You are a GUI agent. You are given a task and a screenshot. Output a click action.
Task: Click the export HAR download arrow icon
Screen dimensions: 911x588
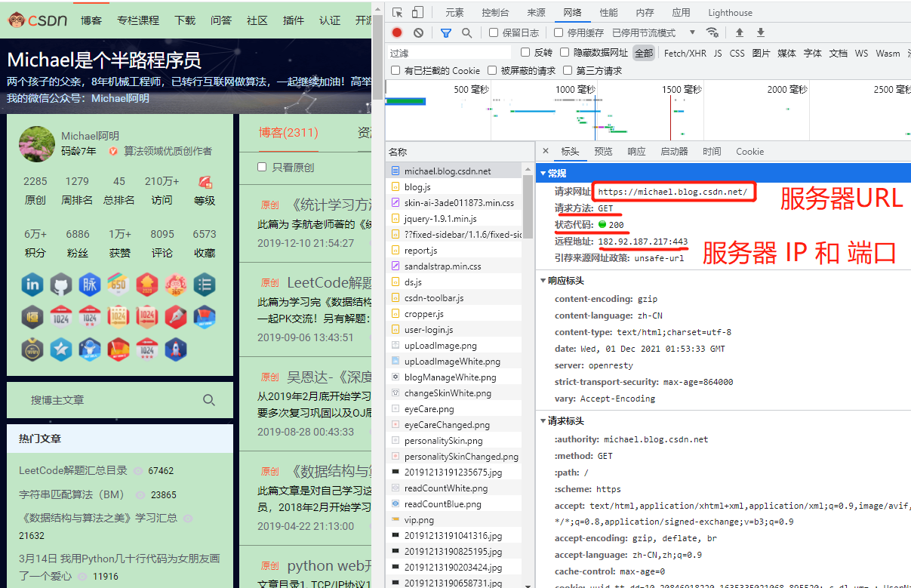[x=761, y=32]
